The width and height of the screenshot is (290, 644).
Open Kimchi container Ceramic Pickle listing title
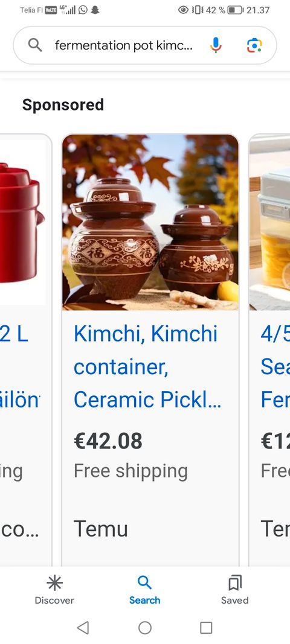tap(147, 366)
